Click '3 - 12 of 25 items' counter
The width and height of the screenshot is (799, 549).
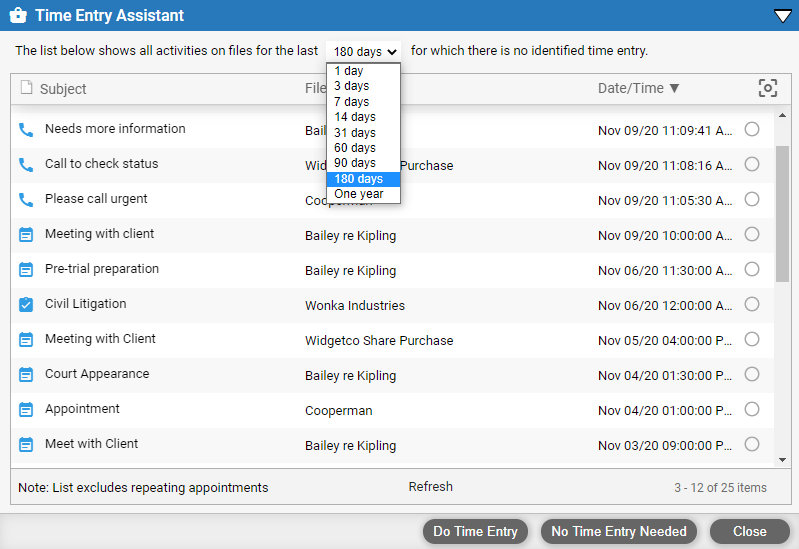pyautogui.click(x=721, y=488)
